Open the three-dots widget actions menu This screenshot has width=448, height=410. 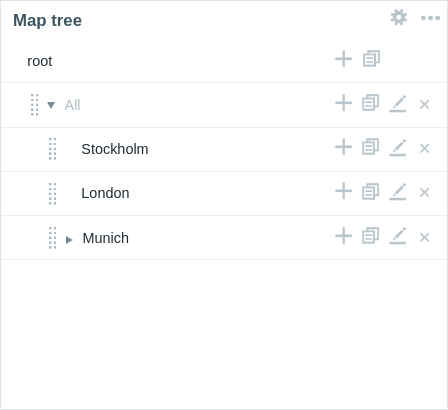tap(430, 18)
